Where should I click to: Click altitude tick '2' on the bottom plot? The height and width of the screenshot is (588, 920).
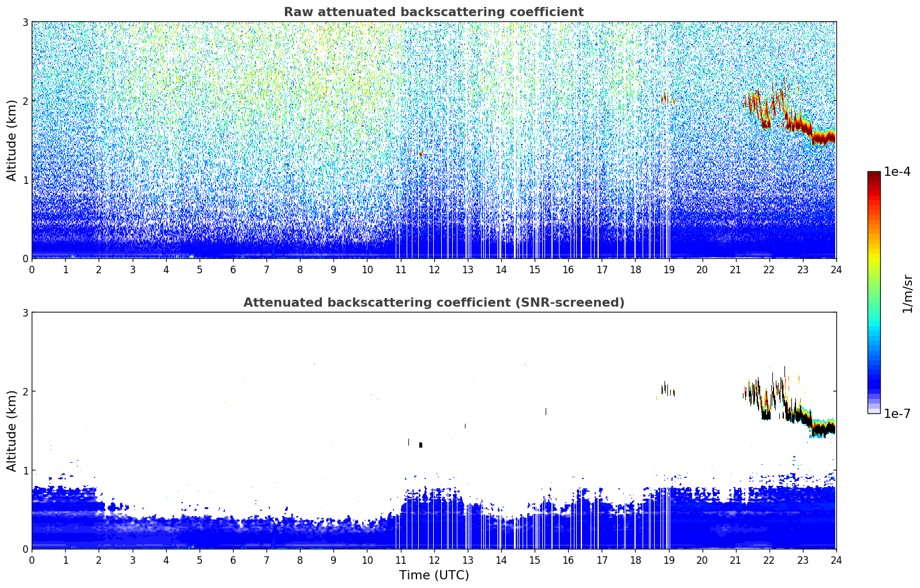coord(25,391)
